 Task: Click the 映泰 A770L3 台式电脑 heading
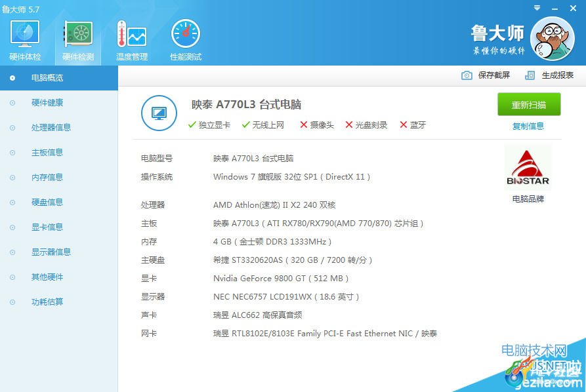(246, 104)
